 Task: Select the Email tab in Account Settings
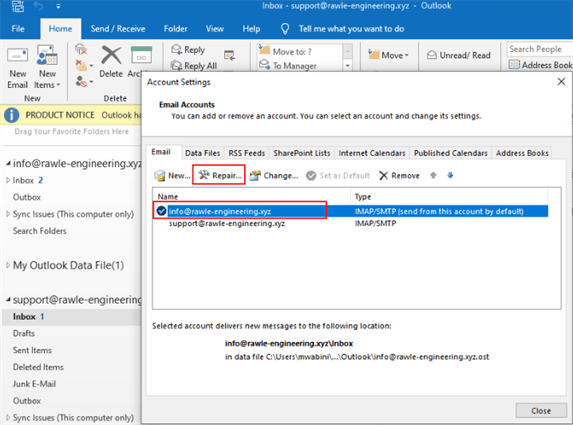point(161,152)
